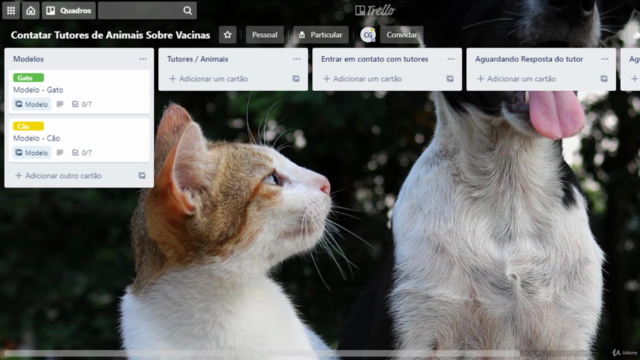The image size is (640, 360).
Task: Create from template icon in Aguardando Resposta
Action: pos(604,79)
